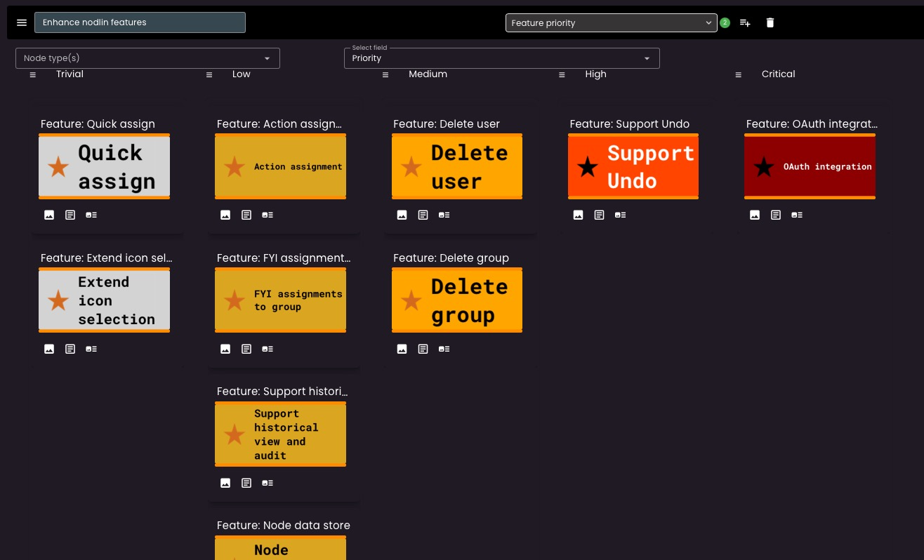This screenshot has height=560, width=924.
Task: Open the hamburger menu at top left
Action: [22, 22]
